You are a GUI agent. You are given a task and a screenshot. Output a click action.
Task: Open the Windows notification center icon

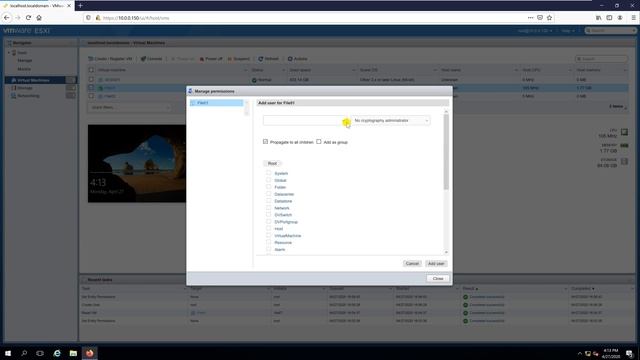click(629, 353)
